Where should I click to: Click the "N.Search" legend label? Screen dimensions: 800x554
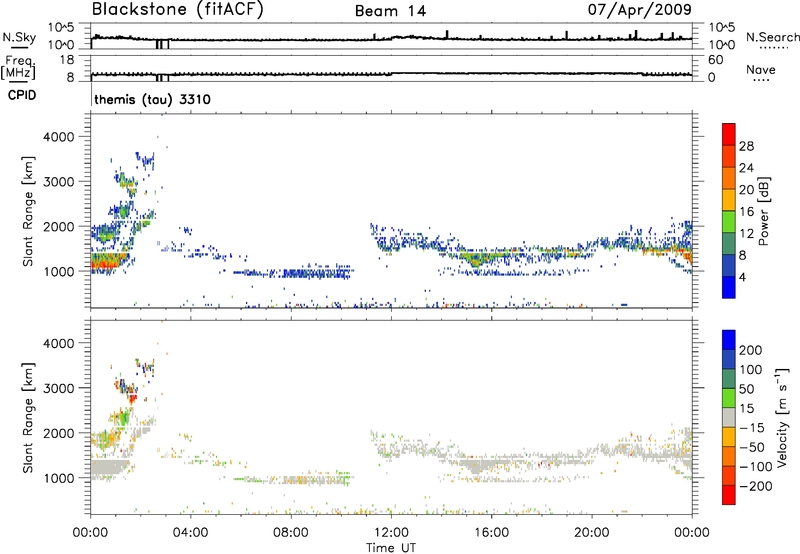tap(773, 37)
